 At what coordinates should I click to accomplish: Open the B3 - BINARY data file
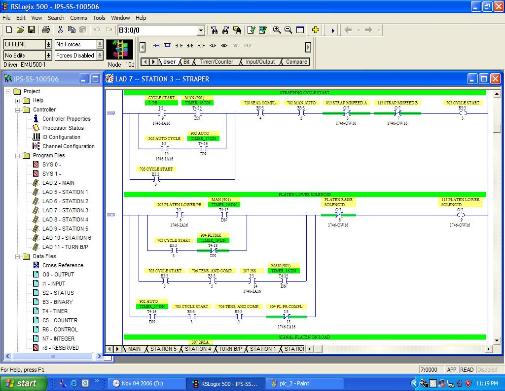coord(57,302)
